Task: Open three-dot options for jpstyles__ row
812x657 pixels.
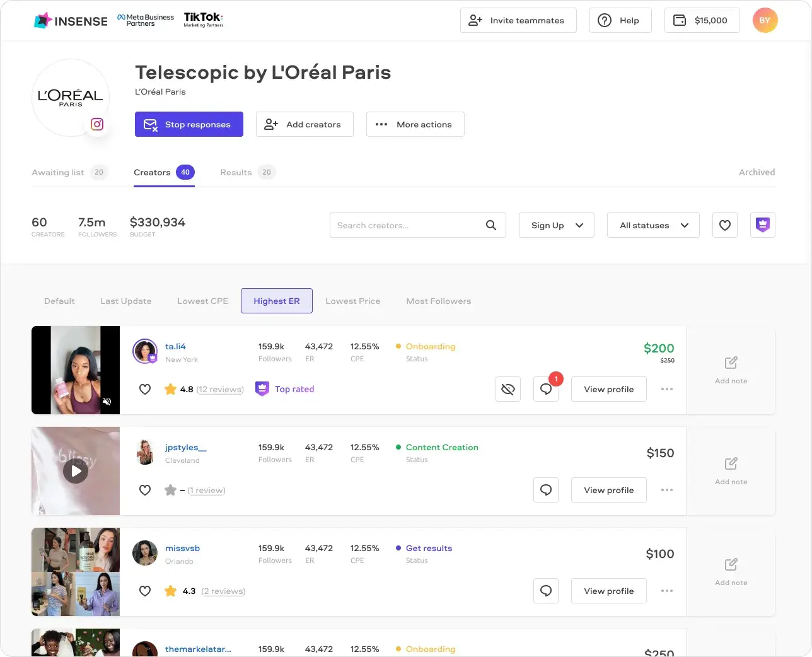Action: (x=667, y=490)
